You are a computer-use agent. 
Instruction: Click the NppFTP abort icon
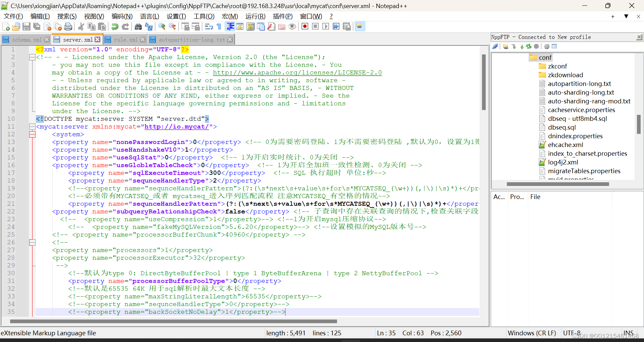(536, 46)
